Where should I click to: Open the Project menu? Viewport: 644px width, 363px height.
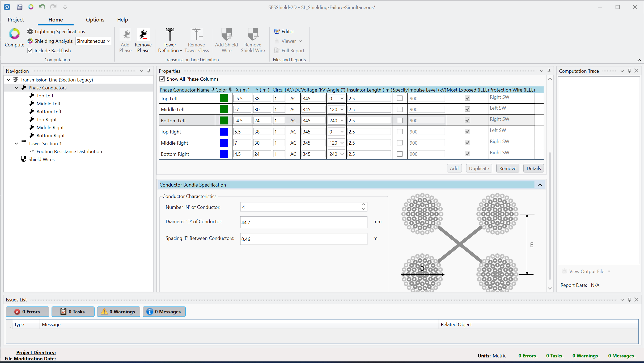(16, 20)
